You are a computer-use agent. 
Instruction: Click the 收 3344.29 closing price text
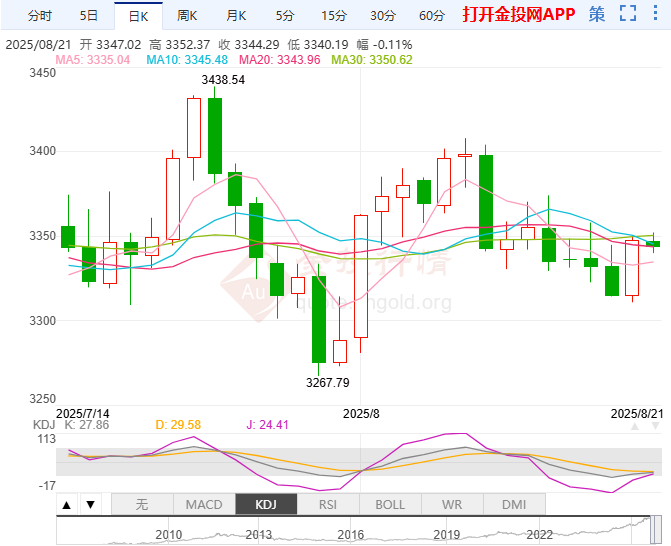[x=249, y=45]
